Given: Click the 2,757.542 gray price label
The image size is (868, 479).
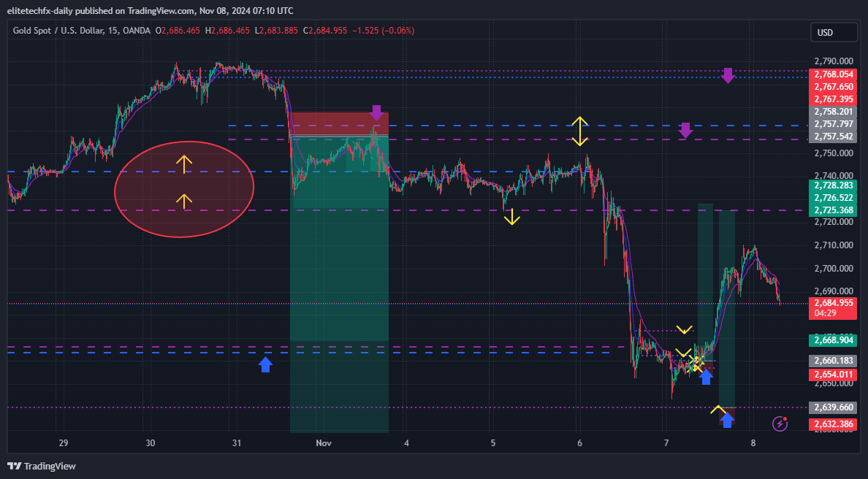Looking at the screenshot, I should click(833, 137).
